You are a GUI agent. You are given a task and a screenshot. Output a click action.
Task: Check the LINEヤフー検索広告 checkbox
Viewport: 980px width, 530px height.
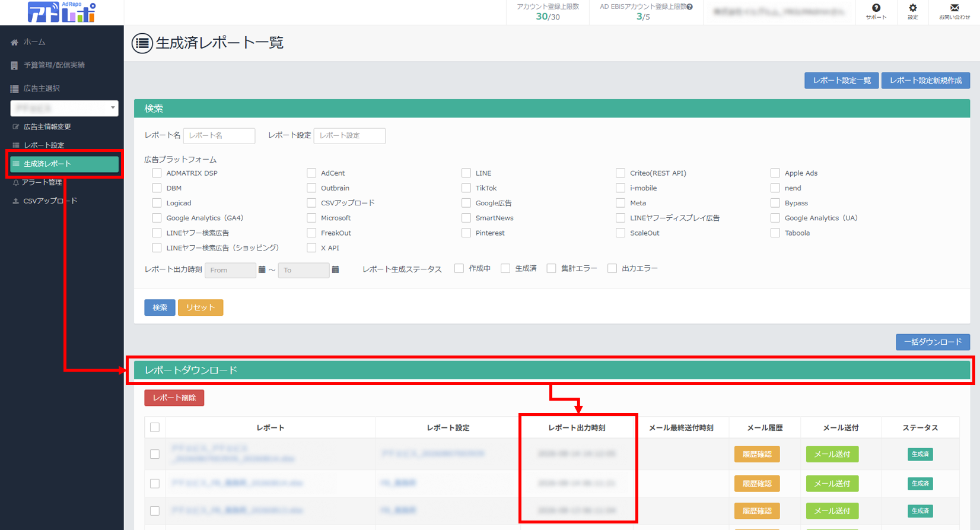[x=157, y=233]
